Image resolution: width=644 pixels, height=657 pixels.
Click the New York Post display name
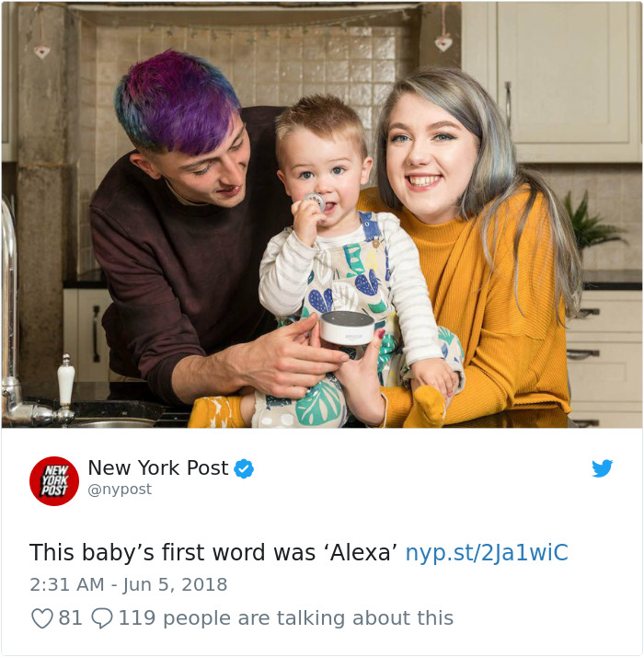(158, 467)
